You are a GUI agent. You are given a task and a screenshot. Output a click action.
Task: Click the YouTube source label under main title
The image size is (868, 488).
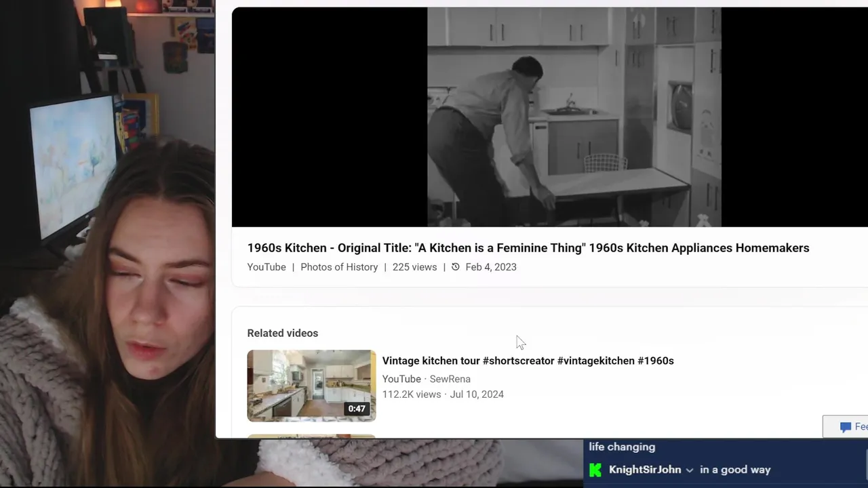(x=267, y=267)
